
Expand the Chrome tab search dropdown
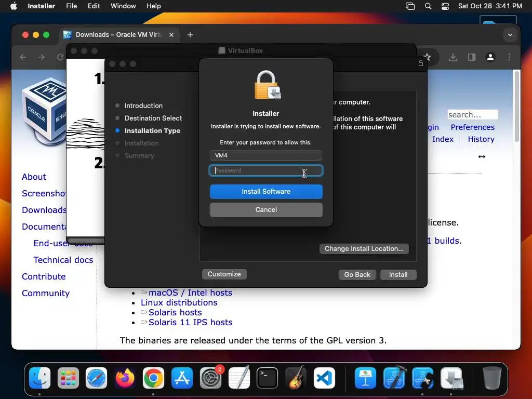[510, 35]
